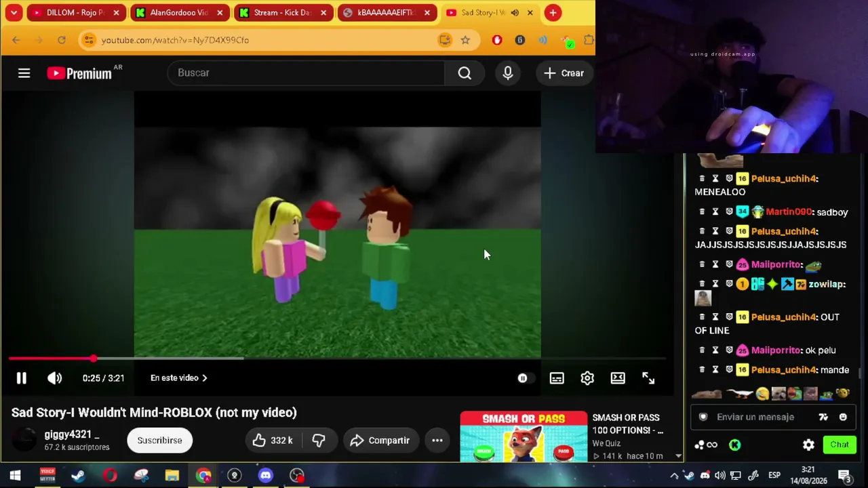
Task: Open the Kick logo button below chat
Action: 735,445
